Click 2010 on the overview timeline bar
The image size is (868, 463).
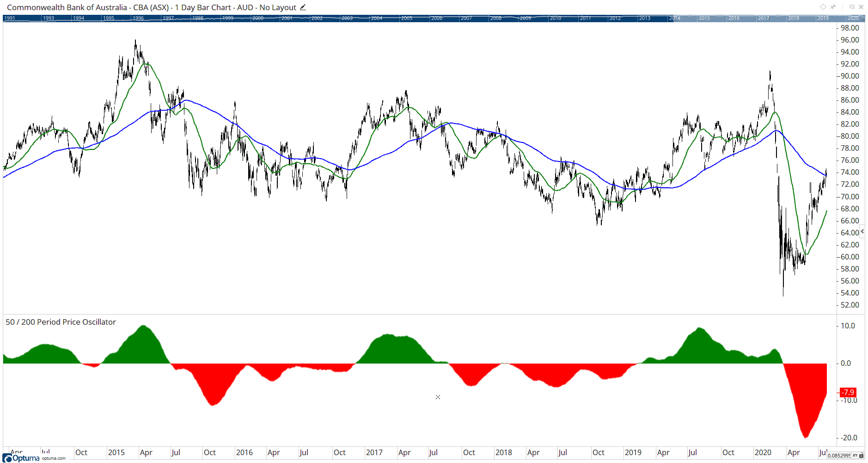pyautogui.click(x=556, y=18)
